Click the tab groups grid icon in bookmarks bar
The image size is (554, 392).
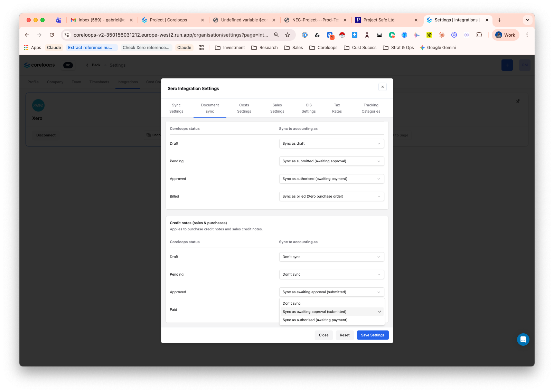pos(201,48)
